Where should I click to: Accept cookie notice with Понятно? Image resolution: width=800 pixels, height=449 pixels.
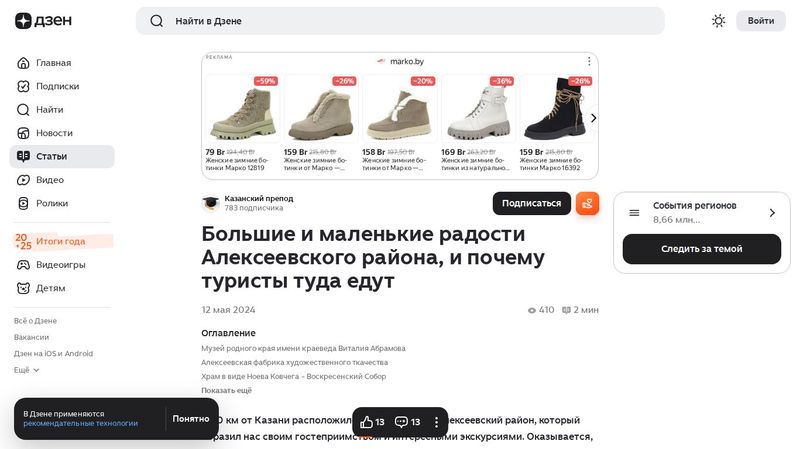[190, 419]
